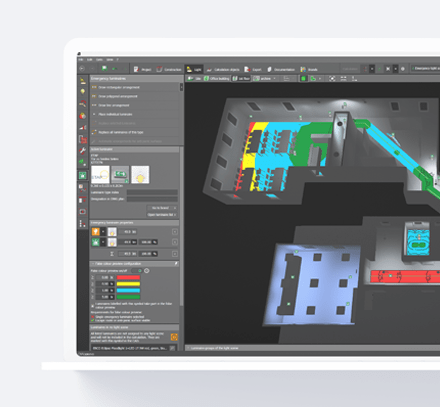The image size is (440, 407).
Task: Expand second emergency property row options
Action: click(175, 242)
